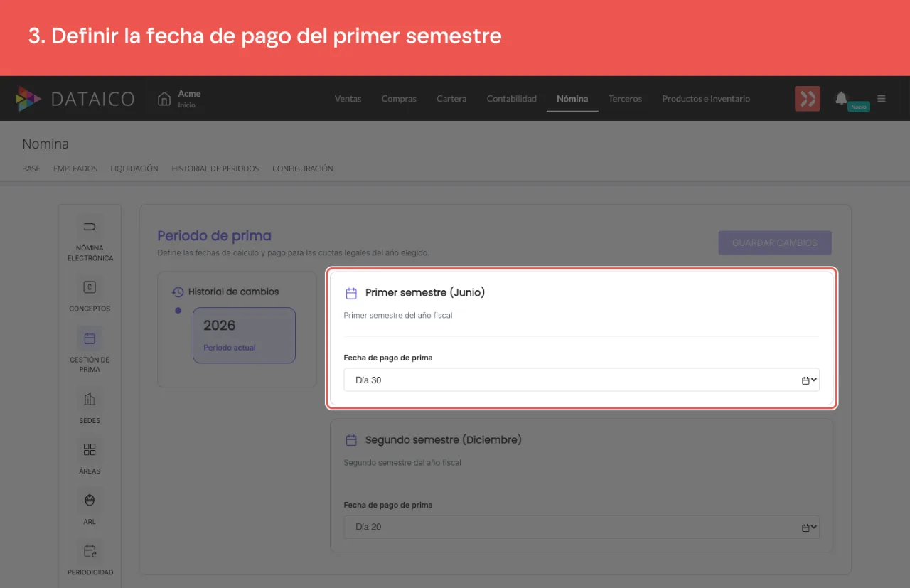
Task: Switch to LIQUIDACIÓN tab
Action: (134, 169)
